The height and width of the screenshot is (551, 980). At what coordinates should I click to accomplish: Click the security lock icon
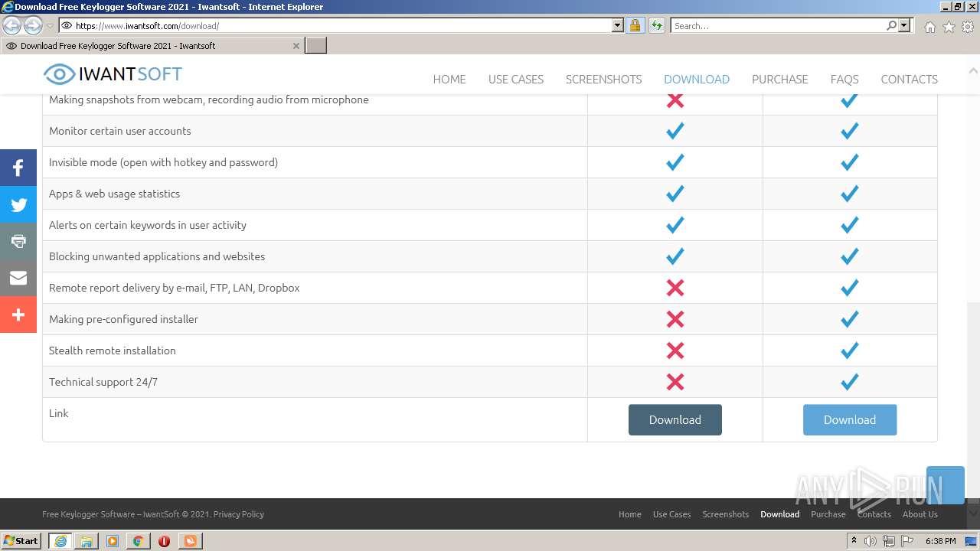click(635, 25)
